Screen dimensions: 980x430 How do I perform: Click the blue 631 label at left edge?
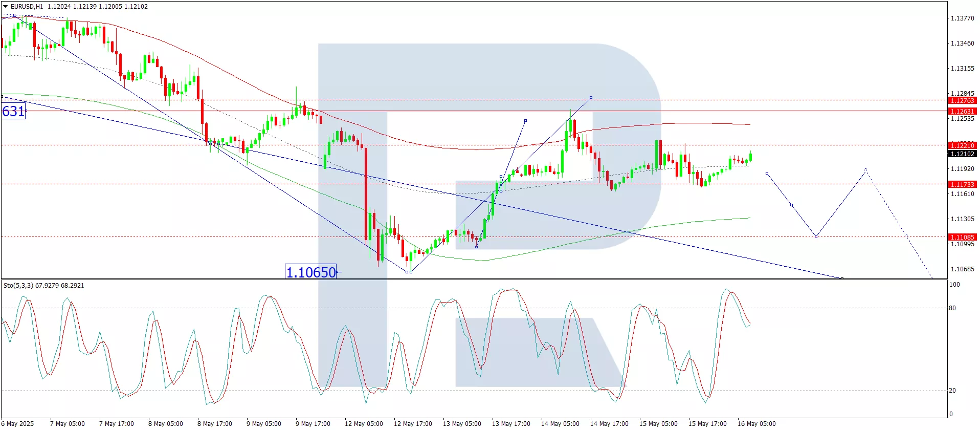coord(13,111)
